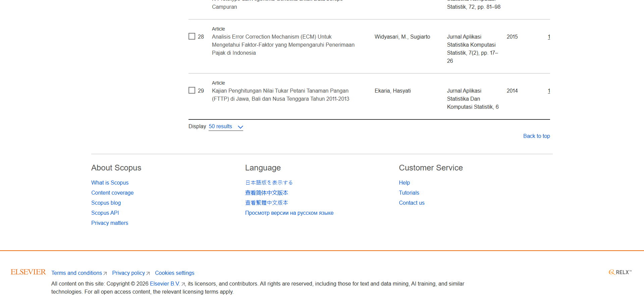The image size is (644, 304).
Task: Click the Back to top link
Action: click(x=536, y=136)
